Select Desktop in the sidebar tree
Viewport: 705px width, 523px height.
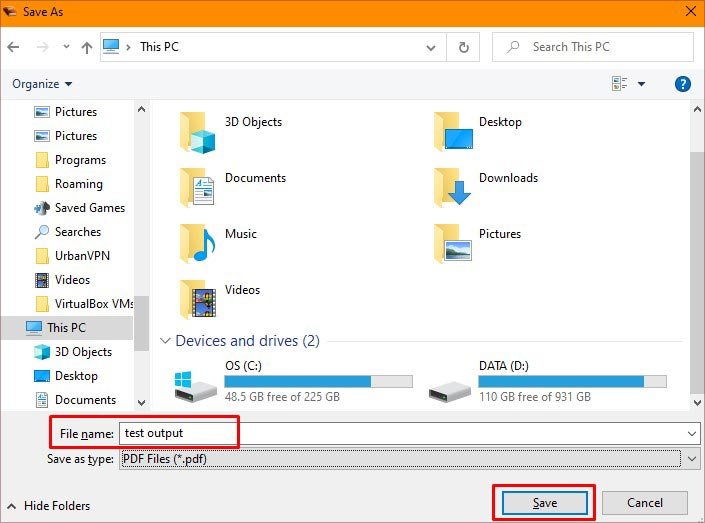click(x=66, y=376)
